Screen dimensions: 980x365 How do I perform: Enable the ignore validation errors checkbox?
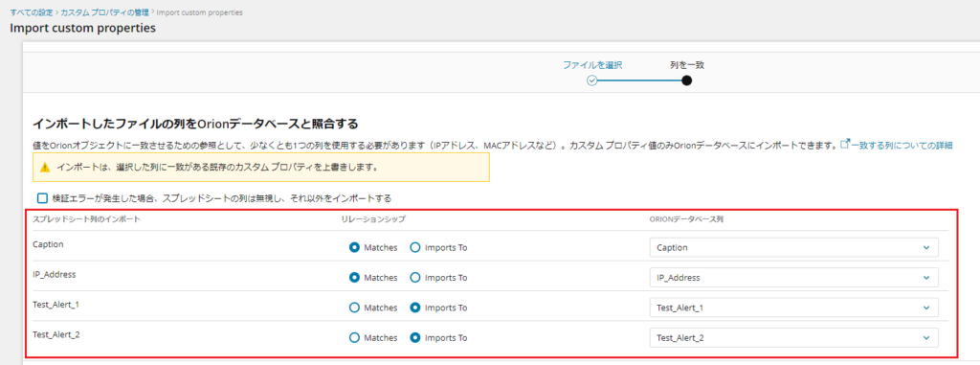pos(42,198)
